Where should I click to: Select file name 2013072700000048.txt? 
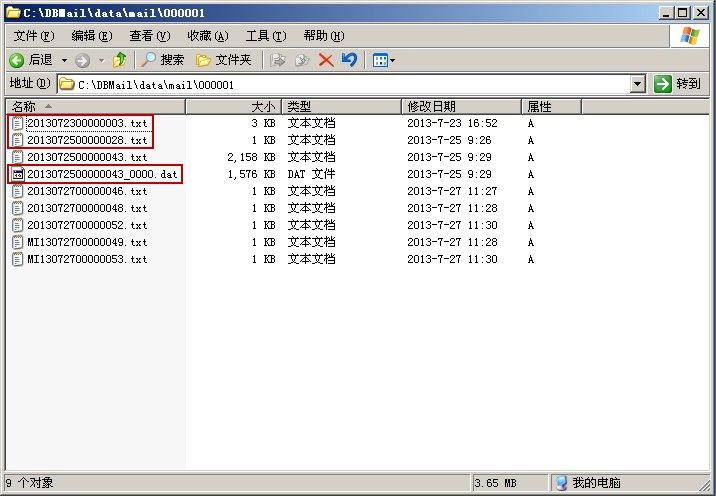pos(87,208)
